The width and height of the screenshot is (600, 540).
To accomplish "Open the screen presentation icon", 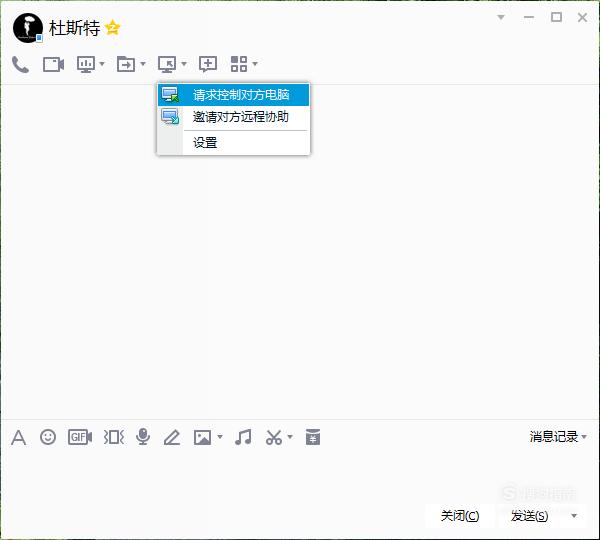I will pyautogui.click(x=86, y=64).
